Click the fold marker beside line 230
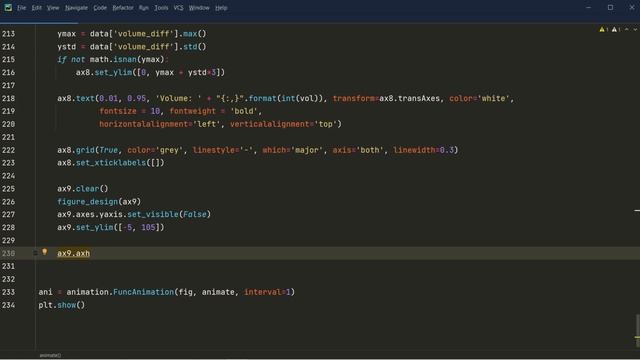This screenshot has height=360, width=640. [36, 253]
